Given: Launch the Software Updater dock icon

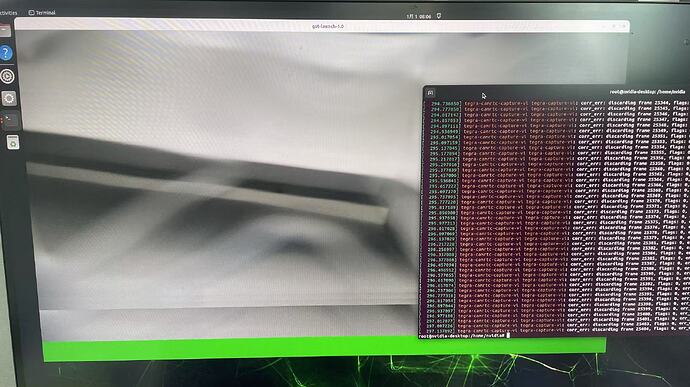Looking at the screenshot, I should [7, 76].
